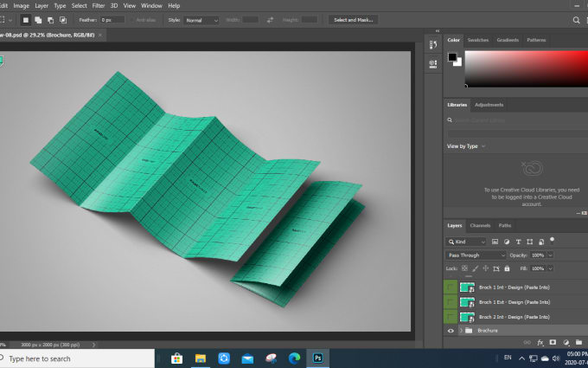
Task: Toggle Anti-alias checkbox
Action: click(132, 20)
